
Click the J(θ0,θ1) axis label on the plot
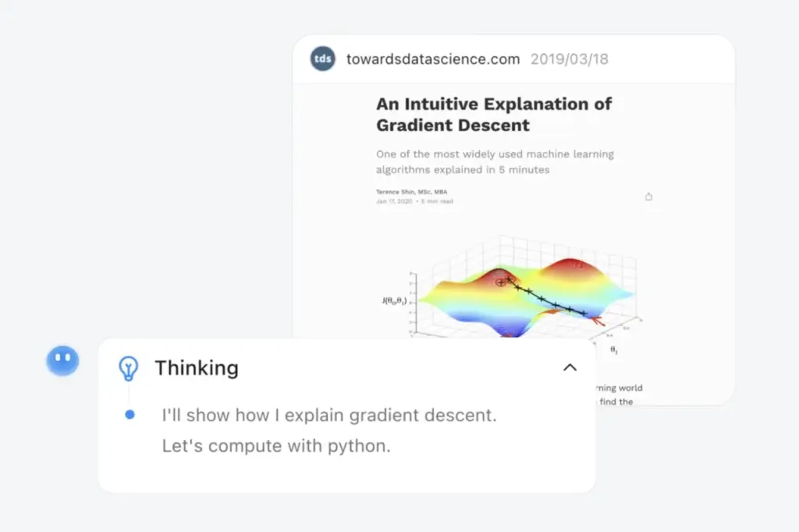point(393,300)
